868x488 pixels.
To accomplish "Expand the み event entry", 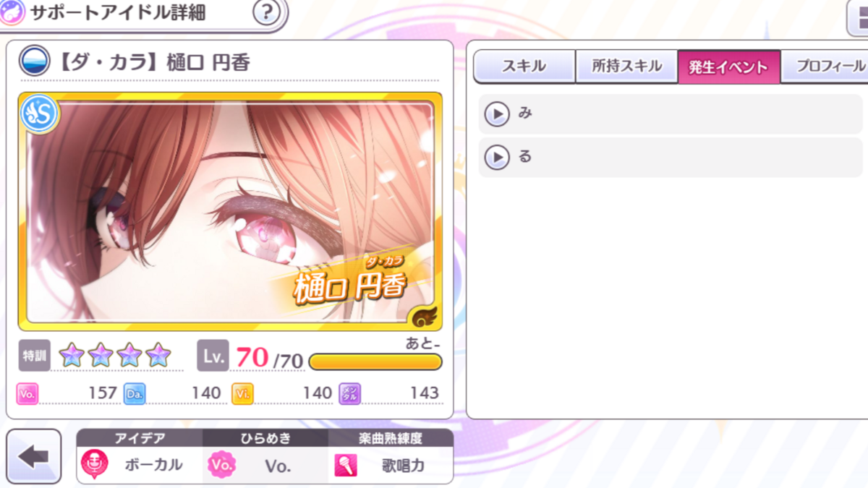I will (x=671, y=114).
